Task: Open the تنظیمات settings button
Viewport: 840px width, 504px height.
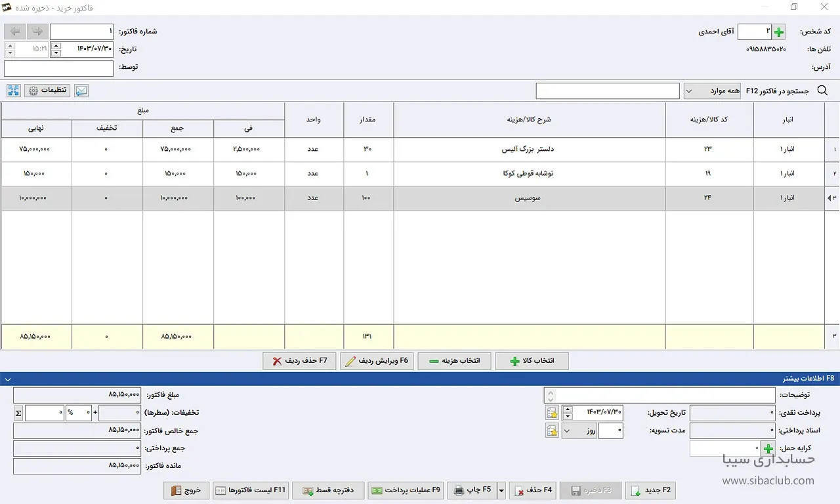Action: pos(47,91)
